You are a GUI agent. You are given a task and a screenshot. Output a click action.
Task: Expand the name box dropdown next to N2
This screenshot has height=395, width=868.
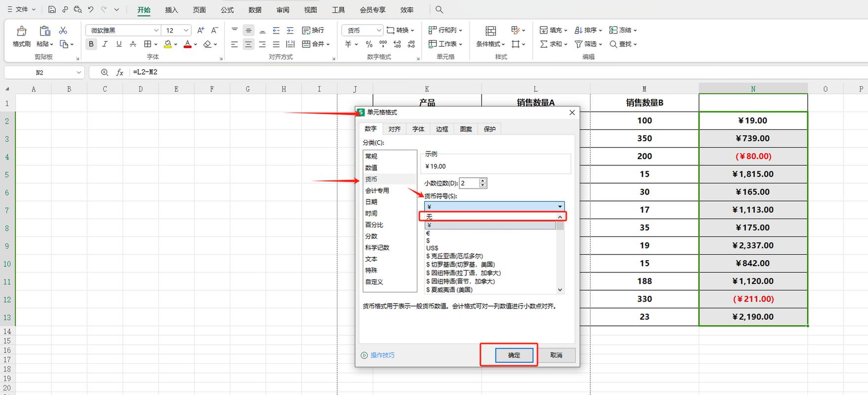point(79,73)
